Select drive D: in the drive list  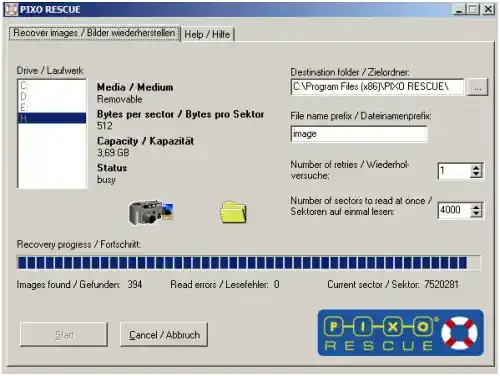[52, 96]
